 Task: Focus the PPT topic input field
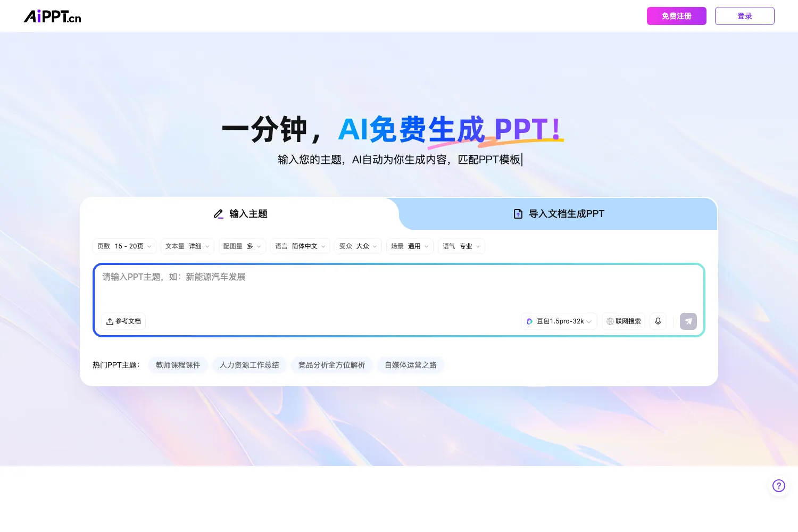[399, 287]
